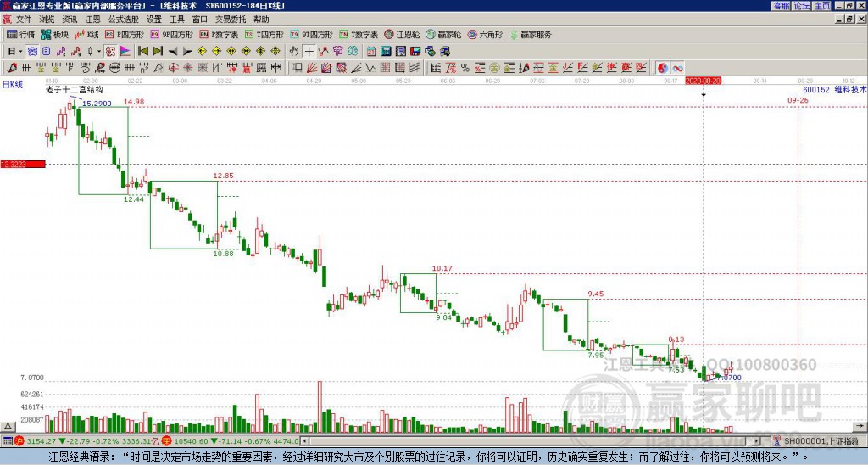Click the up triangle button beside volume

click(8, 426)
